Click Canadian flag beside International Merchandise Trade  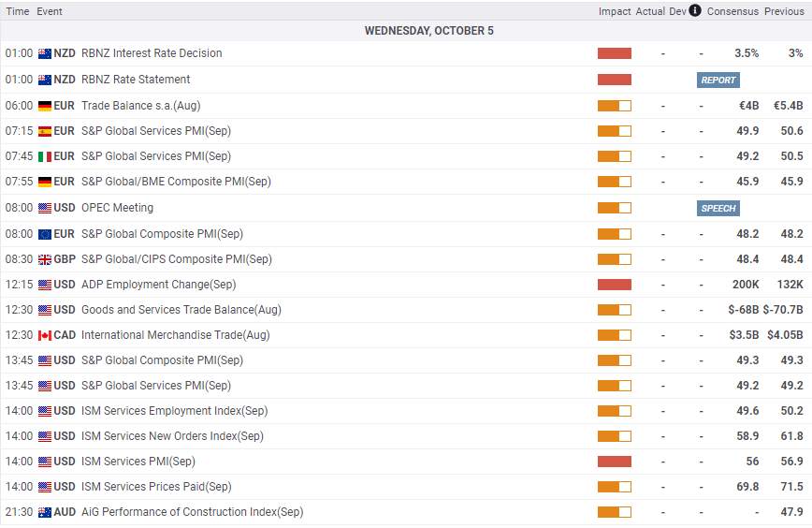point(45,335)
